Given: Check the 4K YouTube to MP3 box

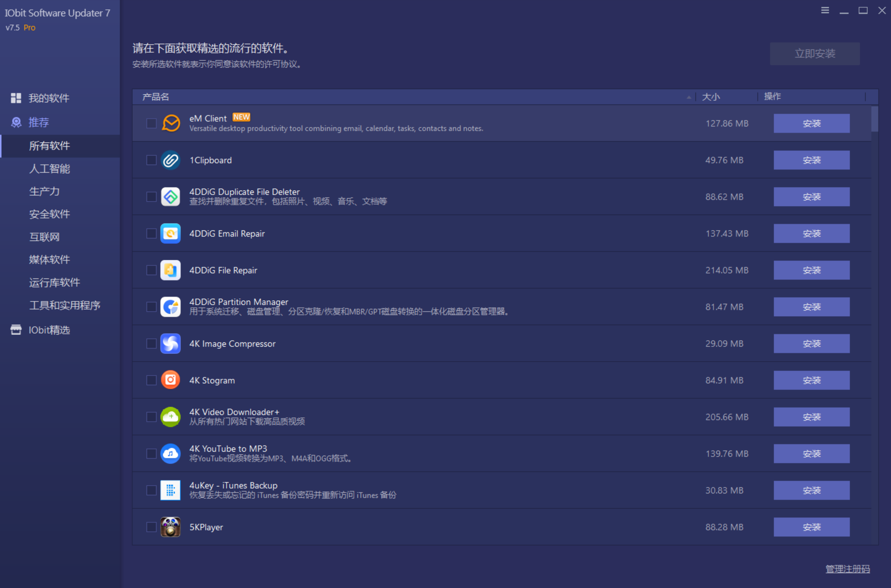Looking at the screenshot, I should pos(151,454).
